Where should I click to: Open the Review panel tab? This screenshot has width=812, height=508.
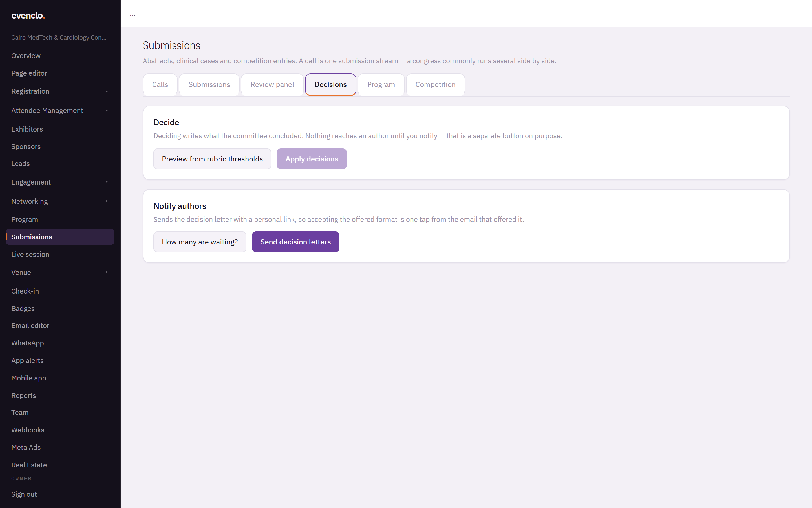click(x=272, y=85)
